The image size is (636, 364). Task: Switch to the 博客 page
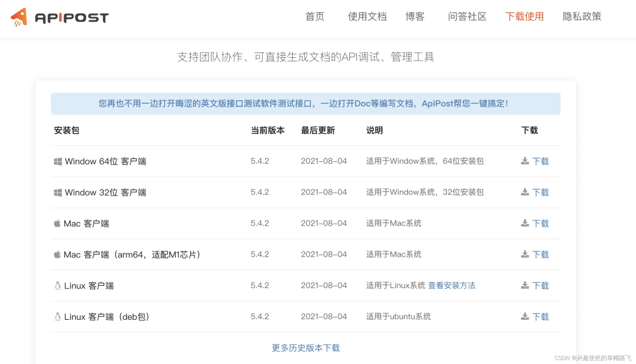pos(415,17)
